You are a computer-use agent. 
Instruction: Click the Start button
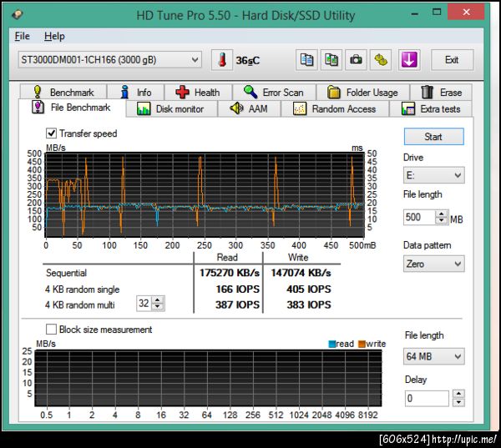coord(434,137)
